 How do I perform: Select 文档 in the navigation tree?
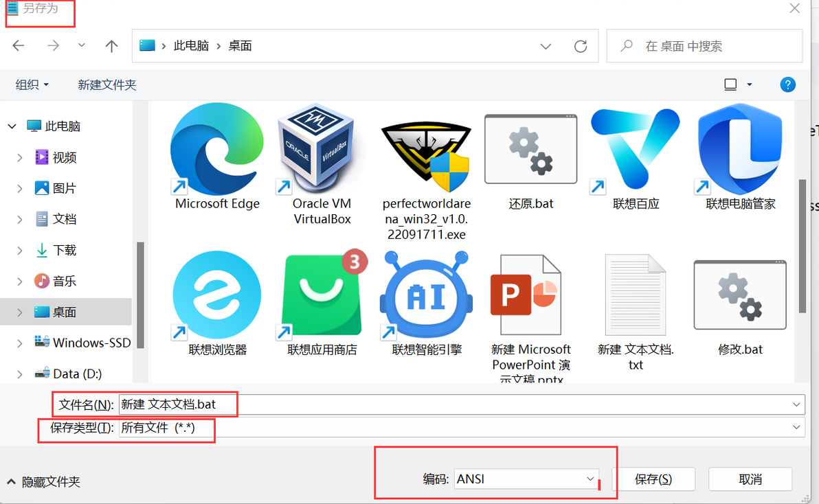pos(56,219)
